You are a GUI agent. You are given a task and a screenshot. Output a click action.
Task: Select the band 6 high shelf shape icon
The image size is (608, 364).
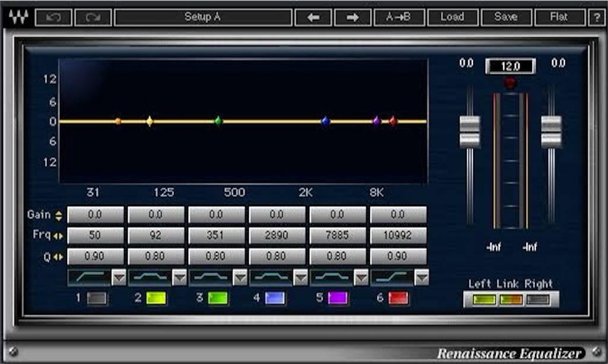[x=392, y=277]
